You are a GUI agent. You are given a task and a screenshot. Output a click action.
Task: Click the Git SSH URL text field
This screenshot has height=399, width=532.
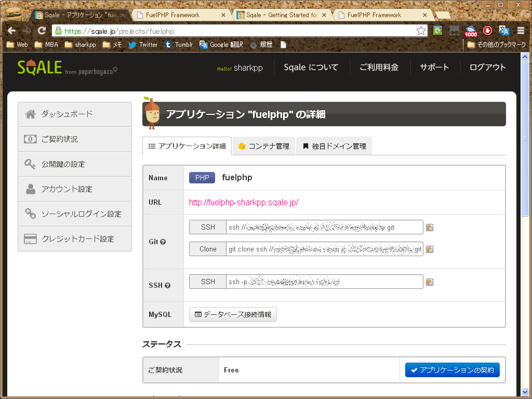[x=325, y=228]
